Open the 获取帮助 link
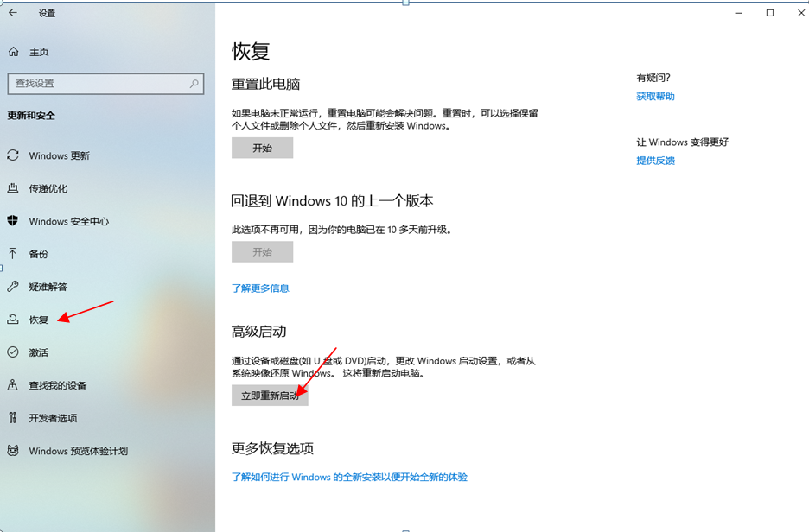809x532 pixels. (x=655, y=97)
